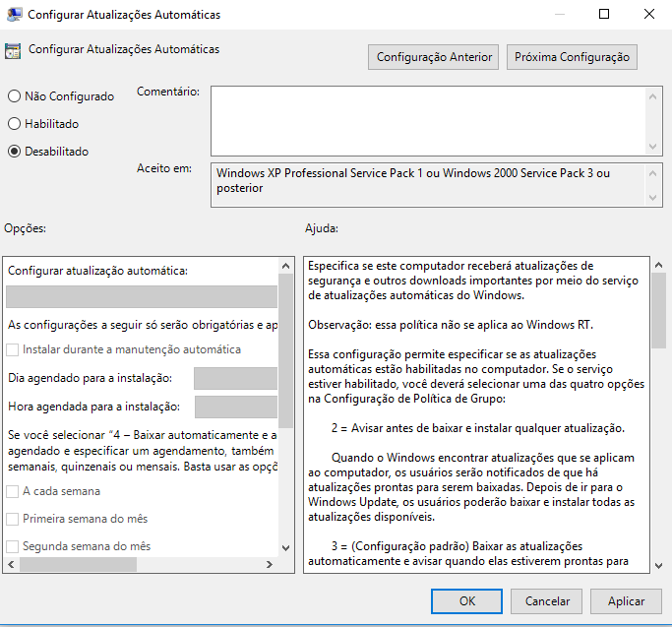The image size is (672, 627).
Task: Click the Aceito em scroll down arrow
Action: click(x=652, y=198)
